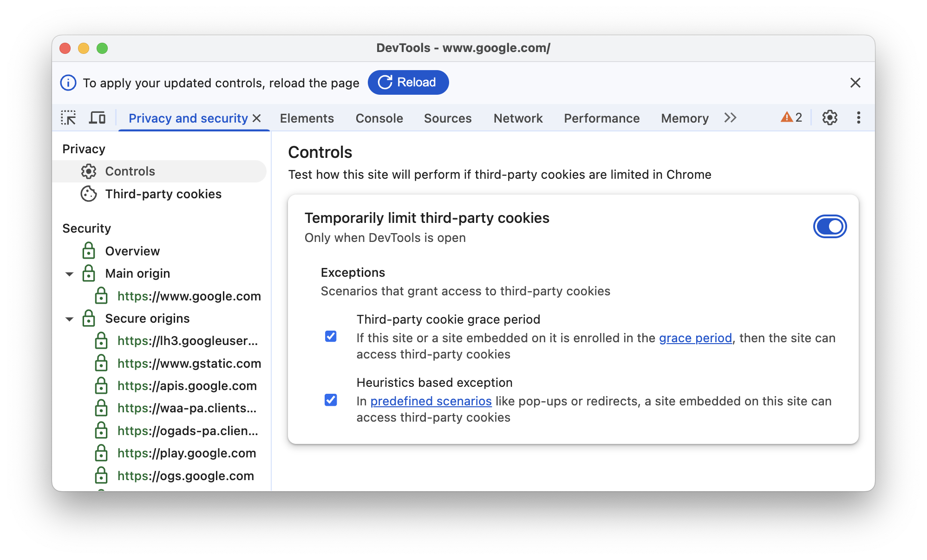Select the Console tab
927x560 pixels.
pos(379,118)
